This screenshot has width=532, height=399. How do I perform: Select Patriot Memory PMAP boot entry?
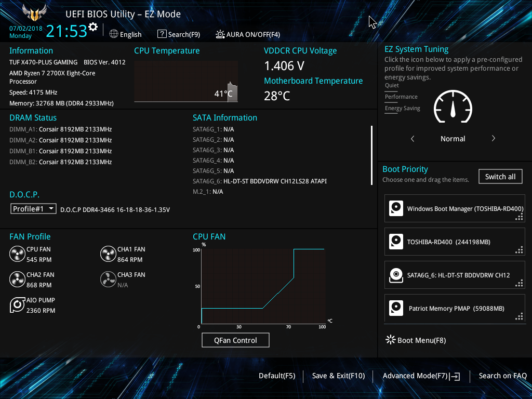point(455,308)
